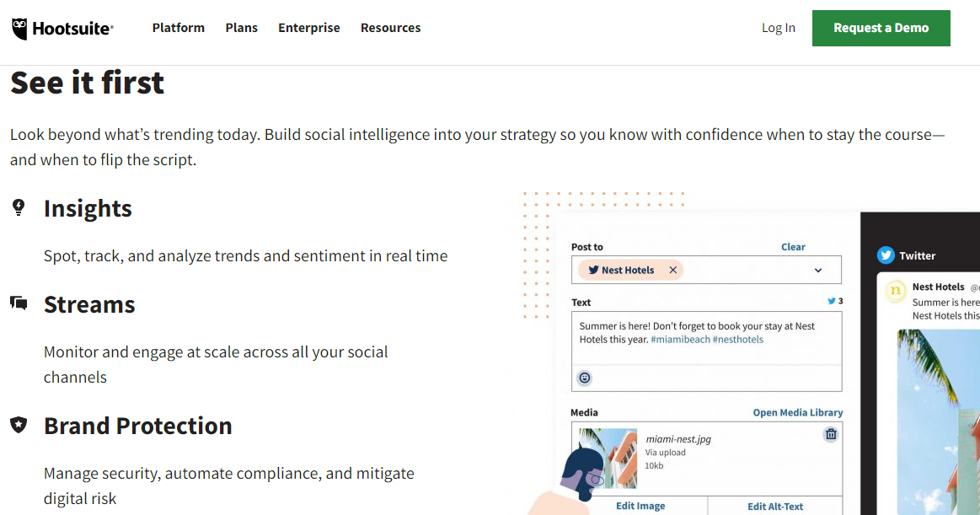
Task: Open the Enterprise menu
Action: [x=309, y=28]
